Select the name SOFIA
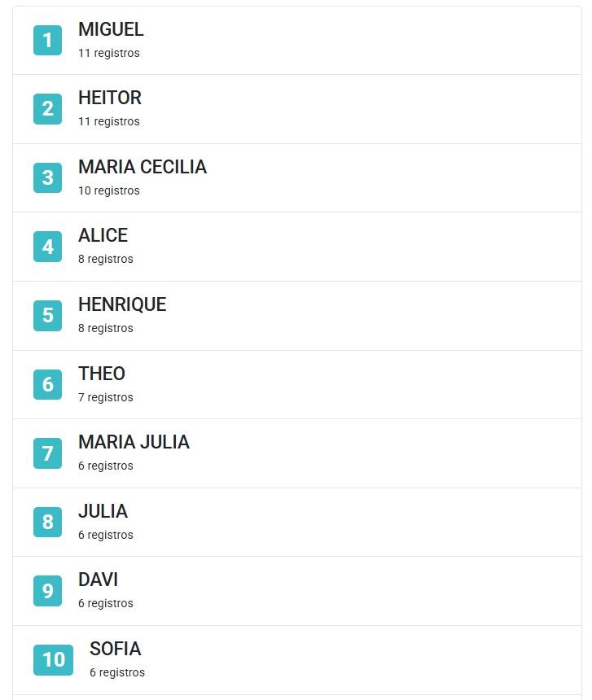Viewport: 592px width, 700px height. pos(115,649)
